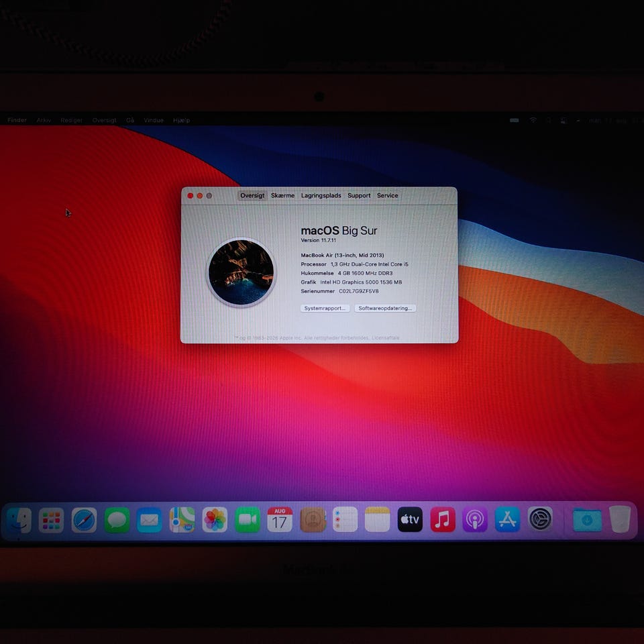
Task: Click the serial number C02L7G9ZF5V8
Action: (x=358, y=291)
